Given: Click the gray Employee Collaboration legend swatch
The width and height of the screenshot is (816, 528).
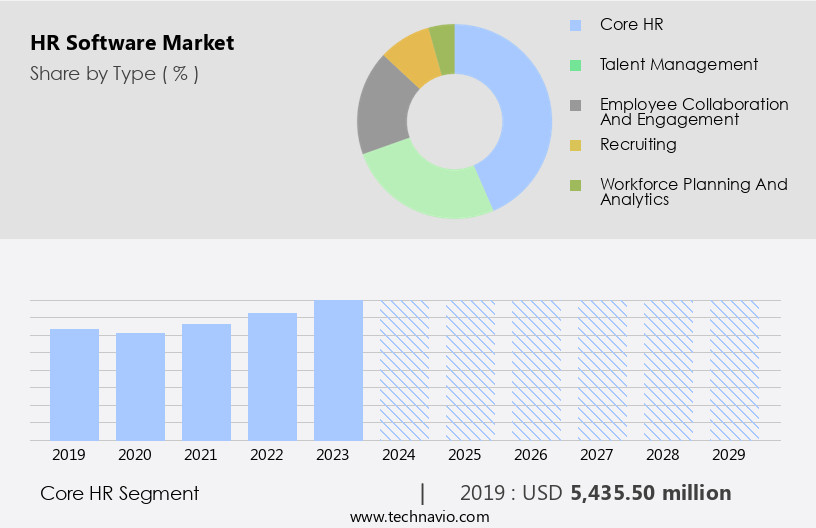Looking at the screenshot, I should pos(575,105).
